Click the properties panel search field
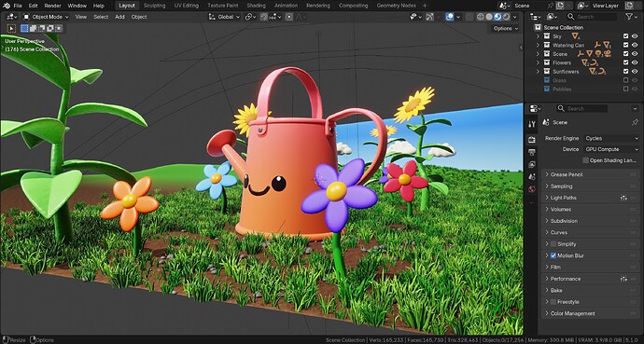Screen dimensions: 644x344 tap(582, 109)
